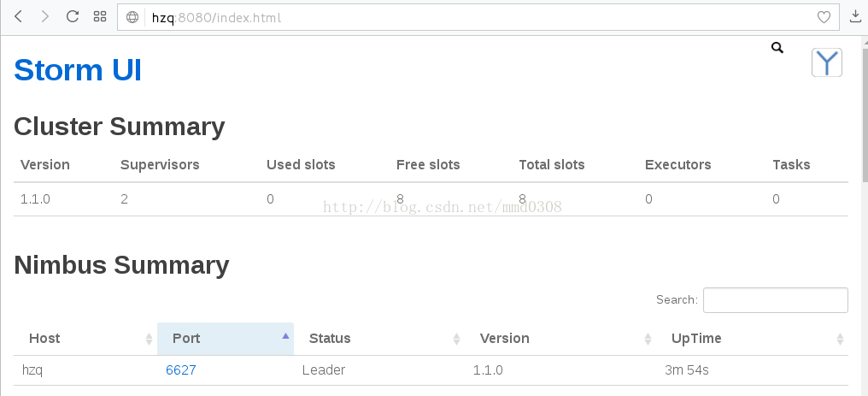868x396 pixels.
Task: Sort Nimbus table by Port column
Action: [x=226, y=339]
